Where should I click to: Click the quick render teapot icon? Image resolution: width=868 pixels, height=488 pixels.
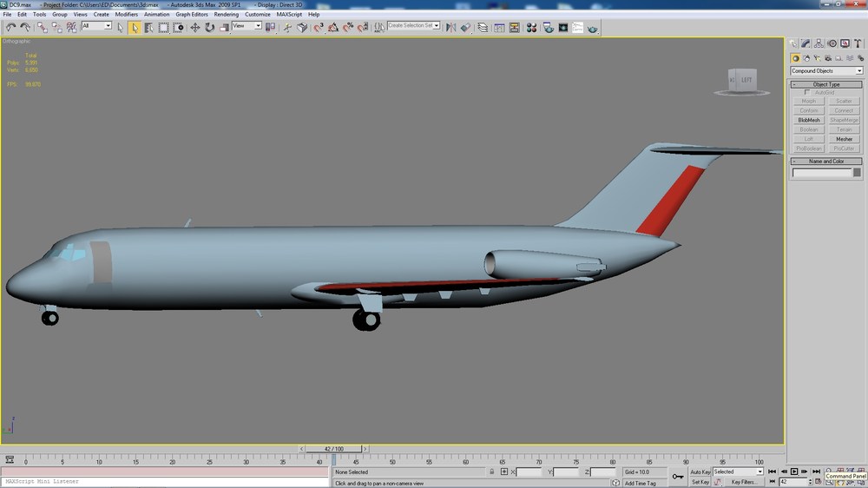point(592,27)
